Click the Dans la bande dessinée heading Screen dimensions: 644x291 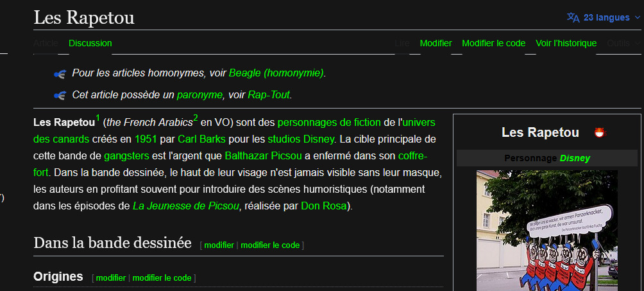[112, 243]
